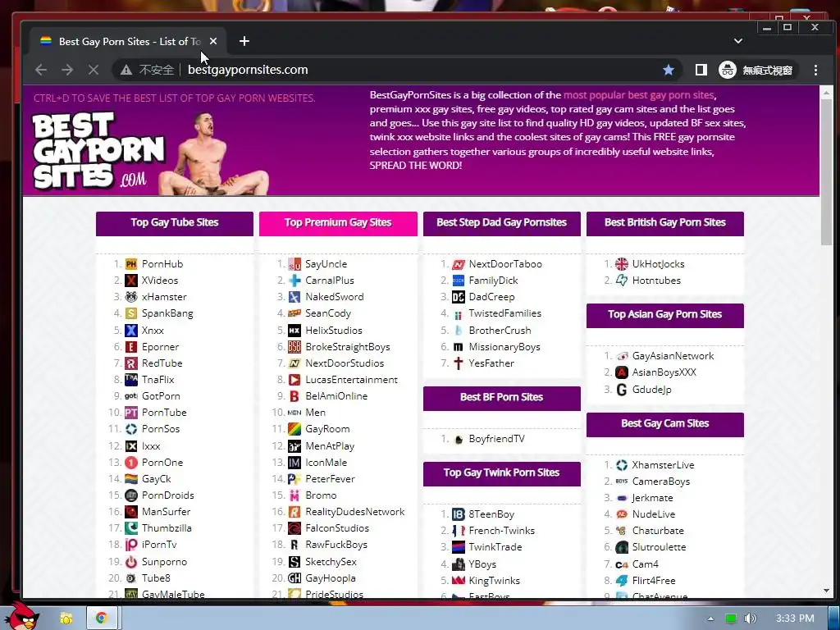This screenshot has height=630, width=840.
Task: Click the browser back arrow
Action: 41,70
